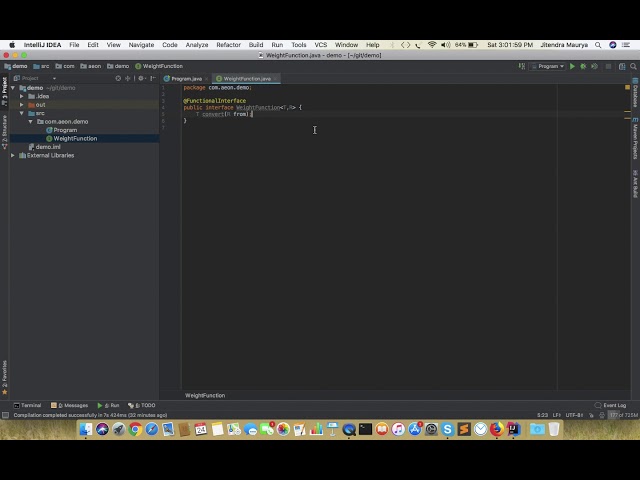Hide the Project panel using hide icon

[x=153, y=78]
